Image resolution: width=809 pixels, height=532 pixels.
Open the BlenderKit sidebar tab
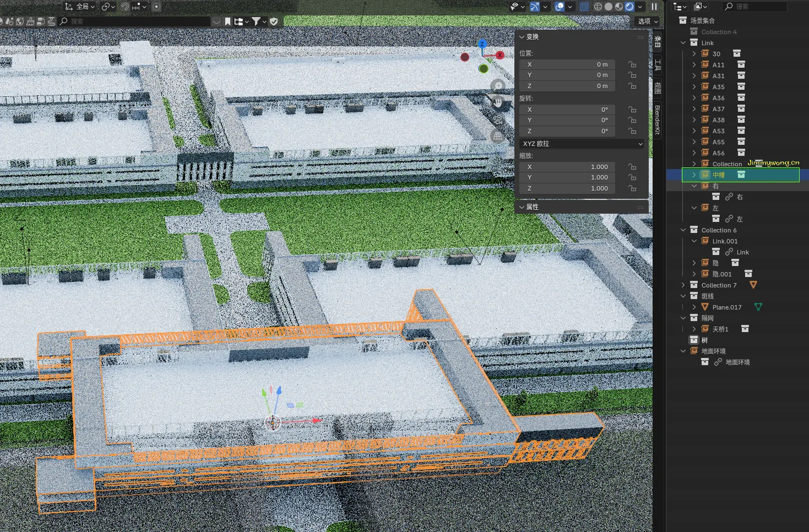[658, 120]
